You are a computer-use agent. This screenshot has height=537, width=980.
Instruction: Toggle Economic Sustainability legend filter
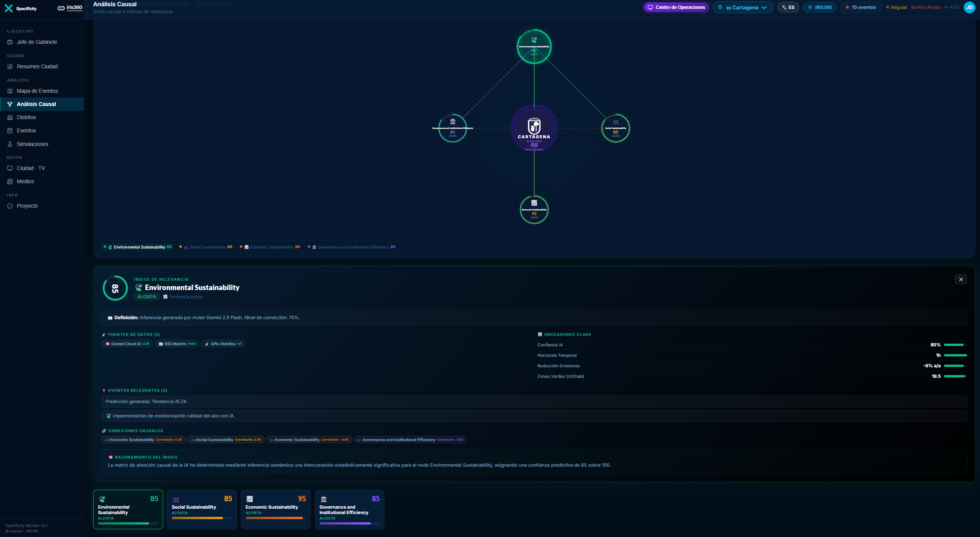tap(270, 247)
